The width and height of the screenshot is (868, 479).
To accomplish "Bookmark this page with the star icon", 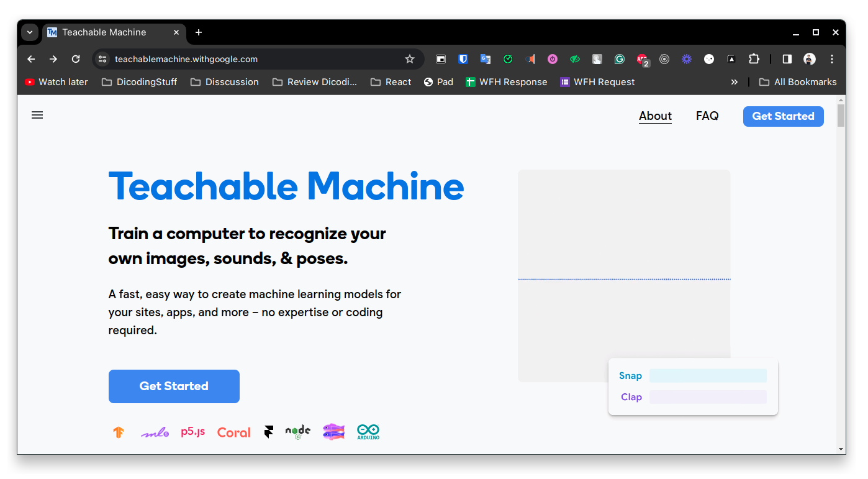I will click(x=409, y=59).
